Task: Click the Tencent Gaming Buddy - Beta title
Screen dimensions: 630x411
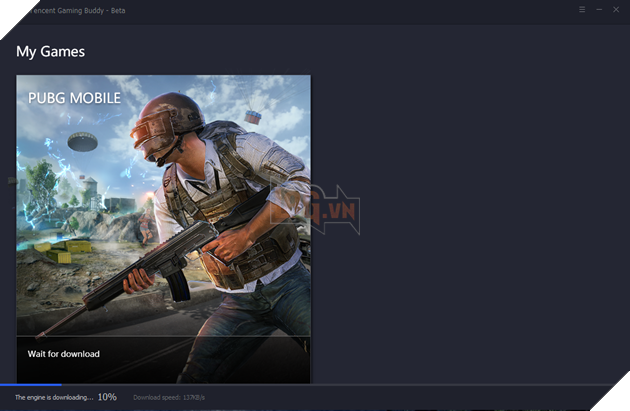Action: click(x=77, y=10)
